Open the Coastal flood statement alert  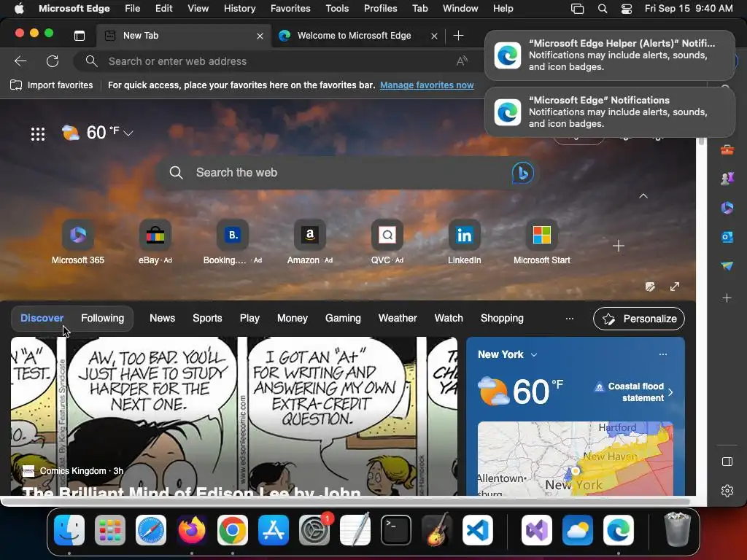point(634,392)
